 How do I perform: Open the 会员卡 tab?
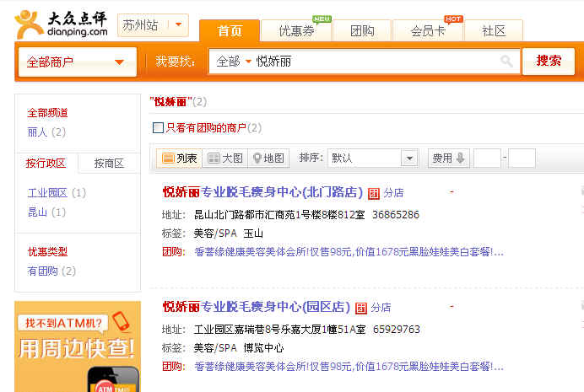point(428,30)
